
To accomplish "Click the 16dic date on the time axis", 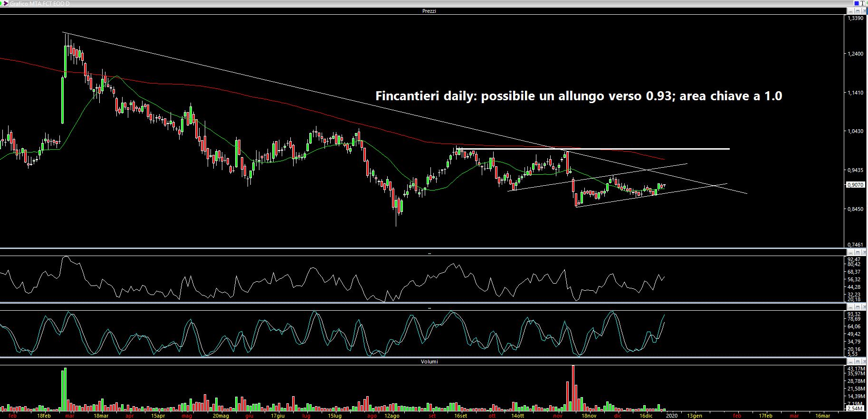I will [646, 416].
